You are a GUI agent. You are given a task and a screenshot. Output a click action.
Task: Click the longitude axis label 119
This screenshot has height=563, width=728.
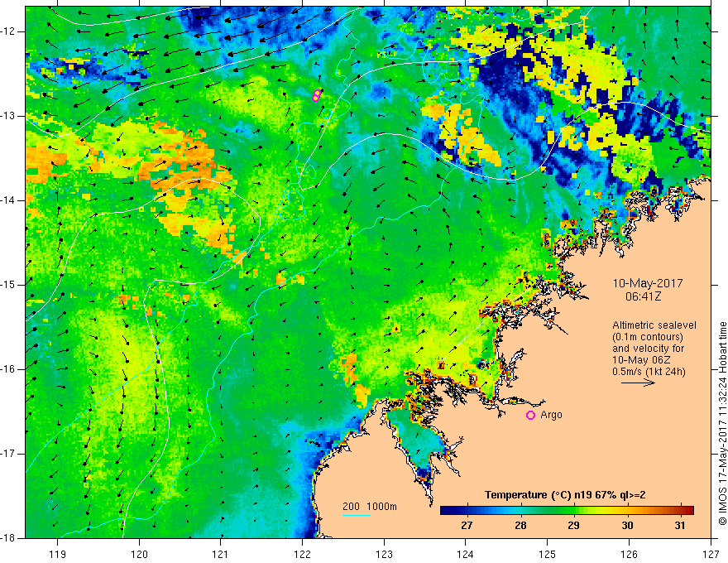[58, 554]
